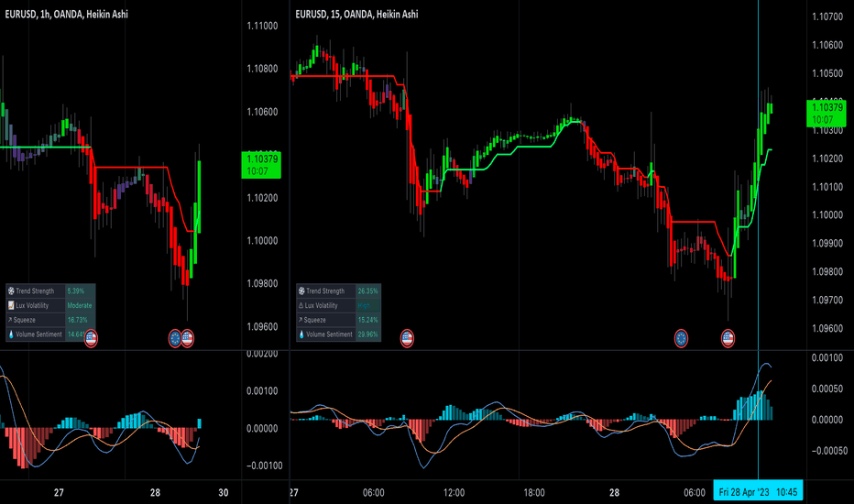
Task: Click the green 1.10379 price label on the 15-minute chart
Action: (x=827, y=114)
